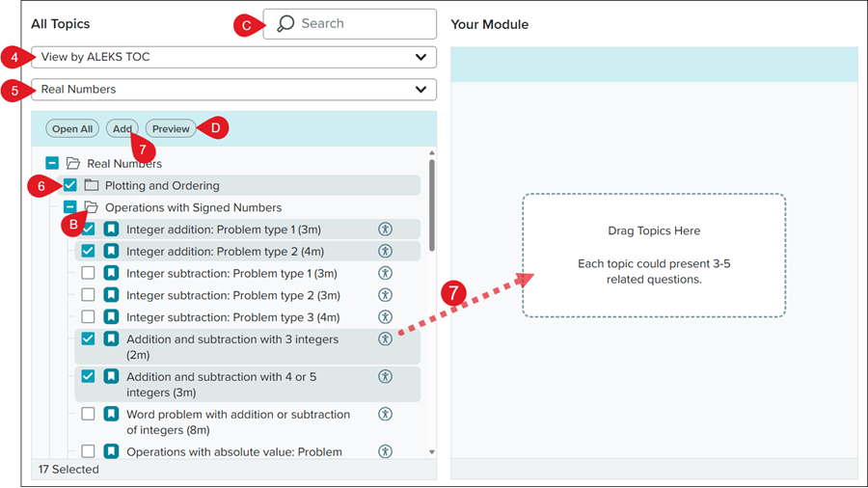Click the Drag Topics Here drop zone
This screenshot has height=488, width=868.
(654, 255)
